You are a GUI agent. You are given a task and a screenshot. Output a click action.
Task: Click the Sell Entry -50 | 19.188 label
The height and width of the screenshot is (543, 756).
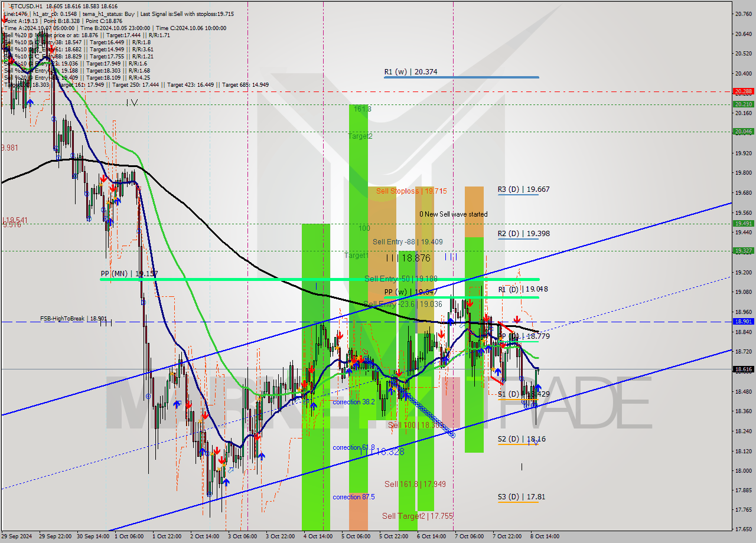(400, 279)
